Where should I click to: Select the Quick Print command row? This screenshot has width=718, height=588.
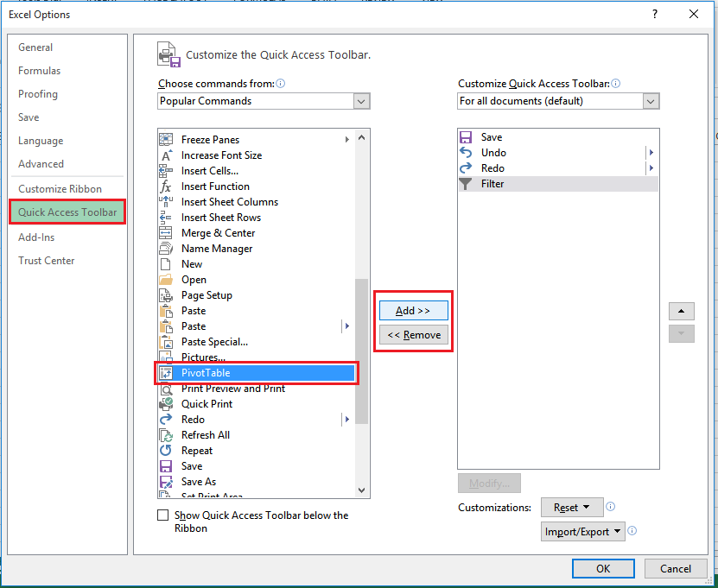coord(256,404)
